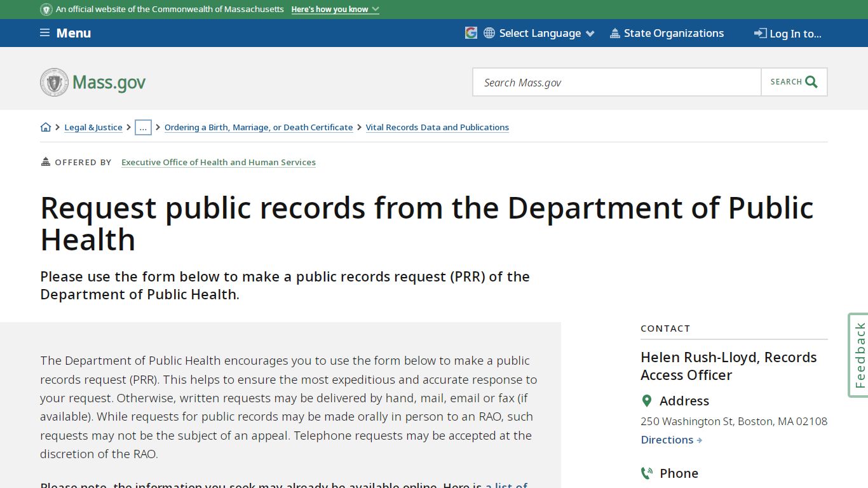Open Executive Office of Health and Human Services

pyautogui.click(x=219, y=162)
